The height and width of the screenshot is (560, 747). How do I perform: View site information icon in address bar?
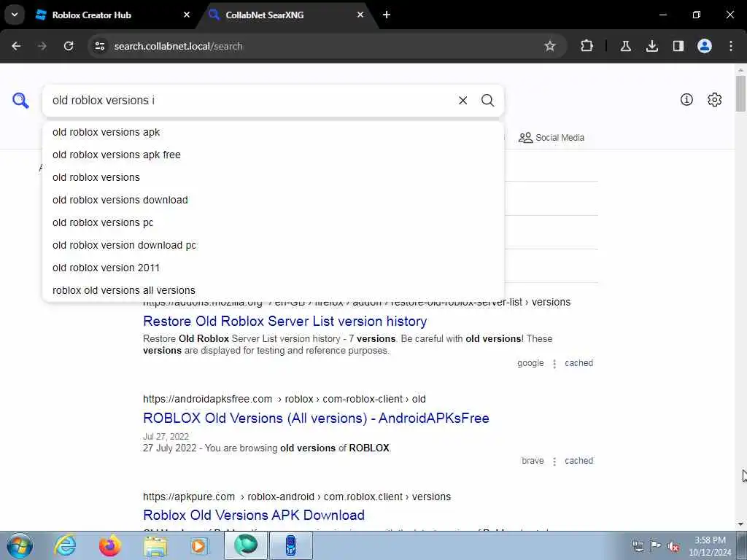click(x=99, y=46)
